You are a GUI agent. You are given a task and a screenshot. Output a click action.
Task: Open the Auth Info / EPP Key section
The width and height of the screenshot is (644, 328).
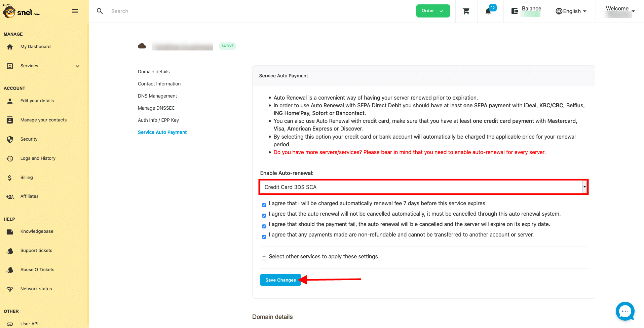[x=158, y=120]
